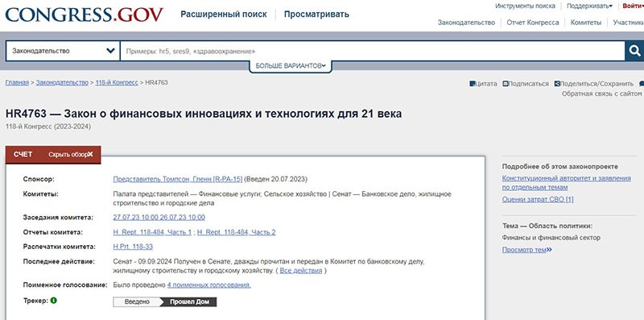
Task: Open Инструменты поиска
Action: point(525,6)
